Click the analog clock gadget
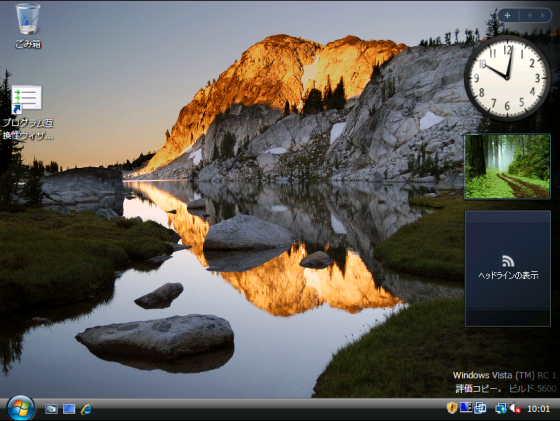The height and width of the screenshot is (421, 560). pos(507,78)
